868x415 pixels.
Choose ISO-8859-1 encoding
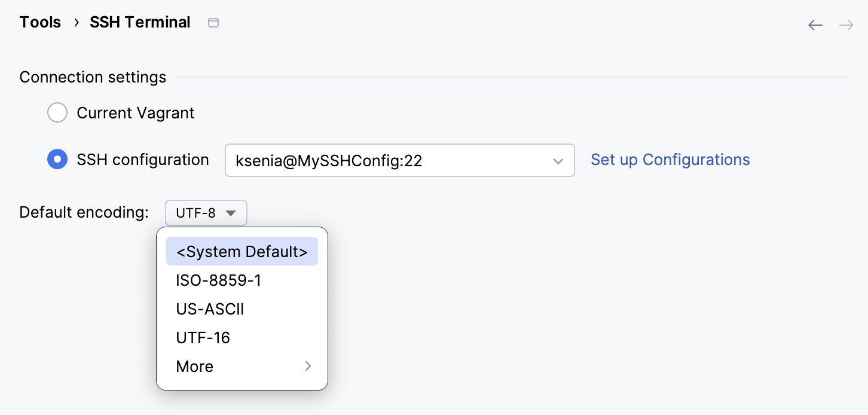(218, 280)
